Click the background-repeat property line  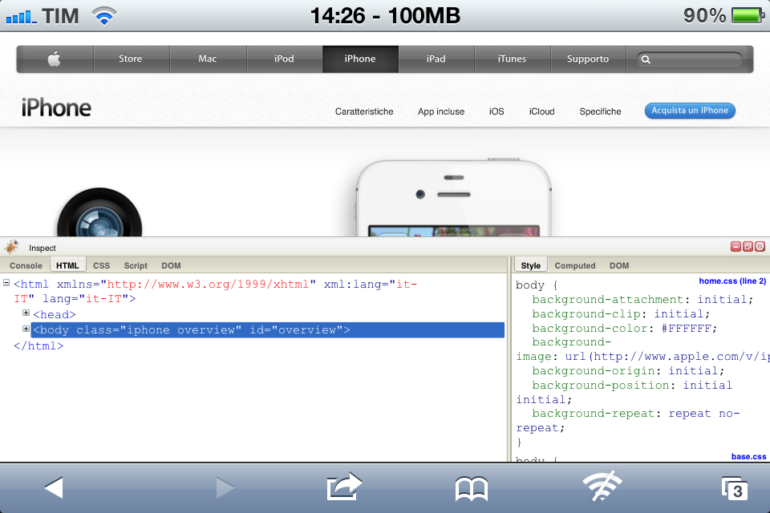click(x=628, y=421)
